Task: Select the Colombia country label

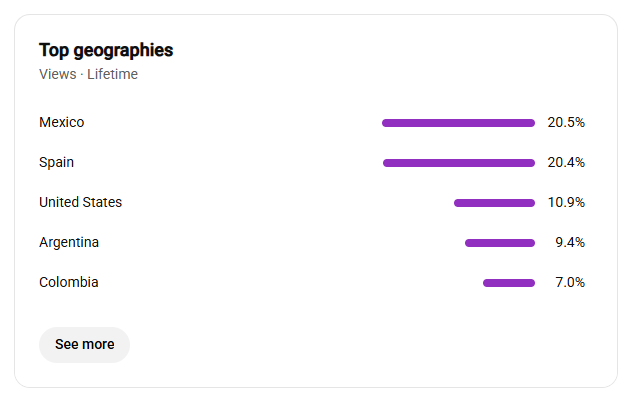Action: click(x=69, y=282)
